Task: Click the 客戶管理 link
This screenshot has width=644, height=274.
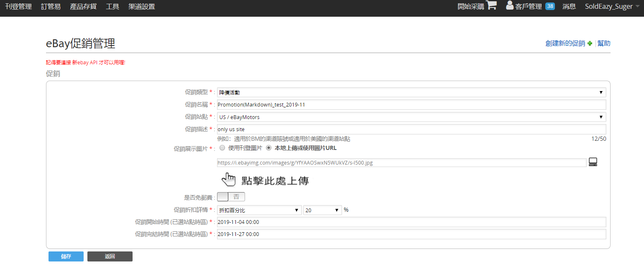Action: [x=529, y=6]
